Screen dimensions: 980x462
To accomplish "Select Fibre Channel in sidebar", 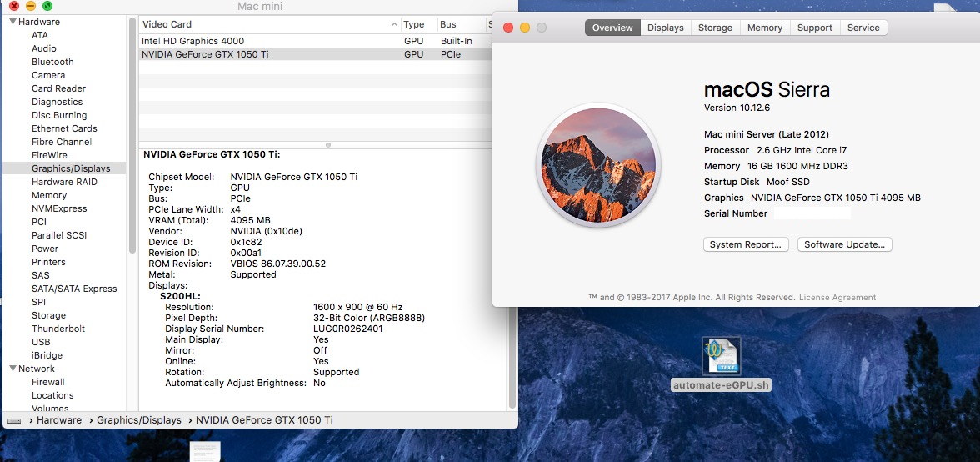I will tap(62, 142).
